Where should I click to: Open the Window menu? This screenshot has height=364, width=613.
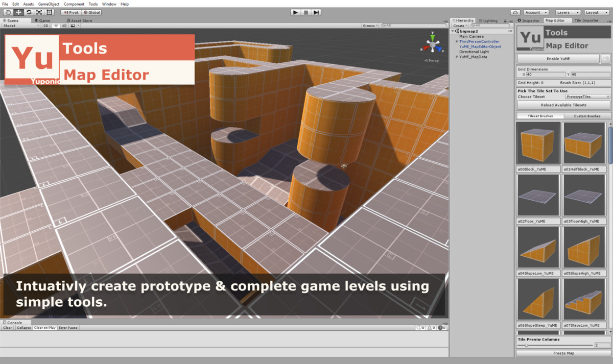coord(109,4)
